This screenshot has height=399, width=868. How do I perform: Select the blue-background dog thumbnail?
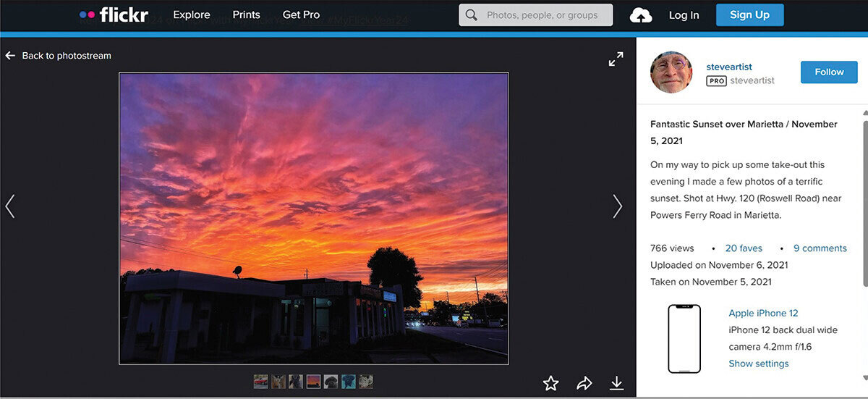pos(349,382)
